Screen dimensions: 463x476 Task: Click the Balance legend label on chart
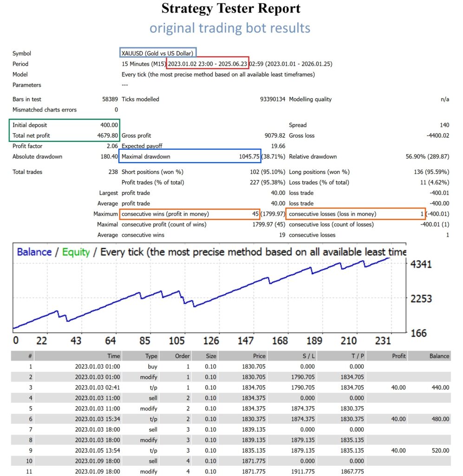[x=34, y=252]
